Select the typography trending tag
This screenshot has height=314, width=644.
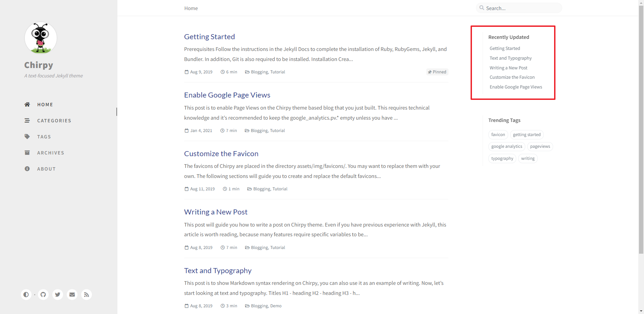pos(502,159)
